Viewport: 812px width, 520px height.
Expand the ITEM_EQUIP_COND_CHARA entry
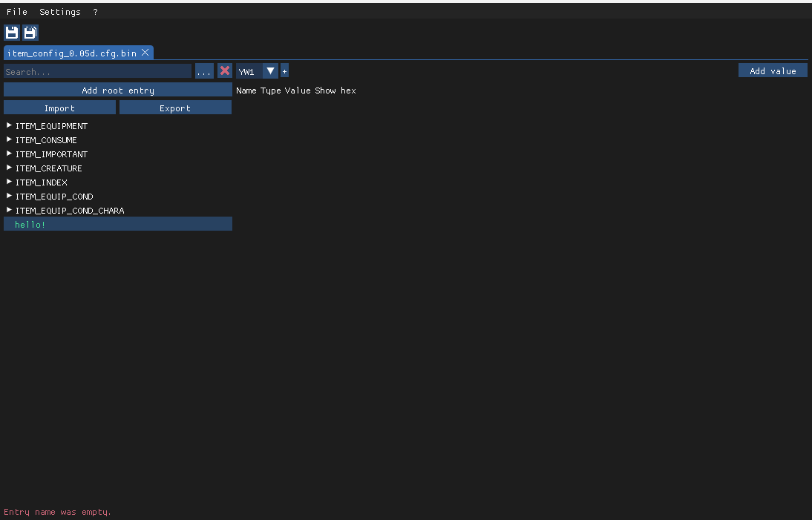(x=9, y=210)
